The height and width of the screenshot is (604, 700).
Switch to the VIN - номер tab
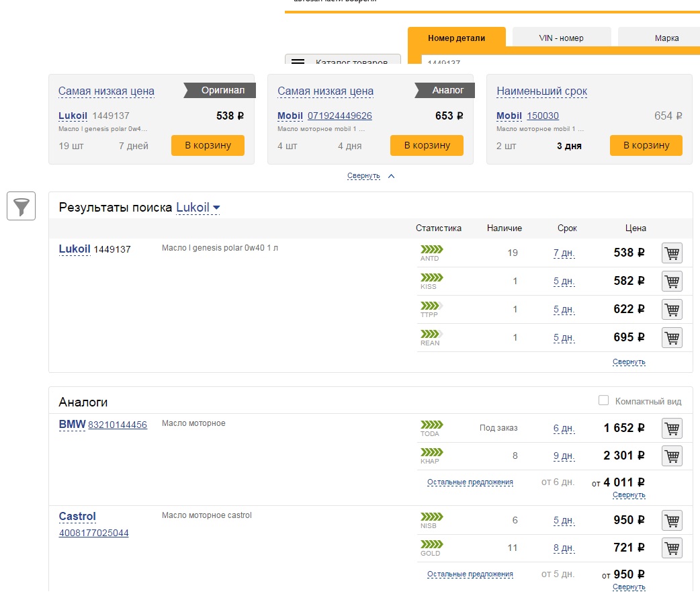click(561, 38)
